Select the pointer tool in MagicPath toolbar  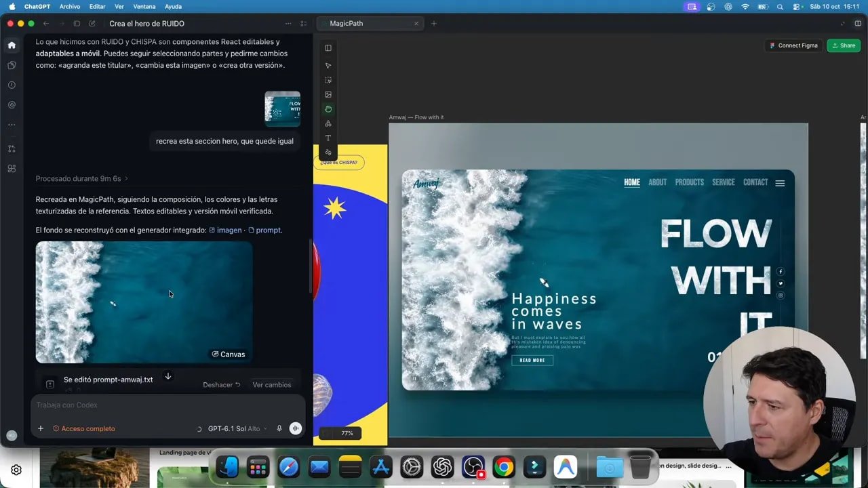coord(328,66)
